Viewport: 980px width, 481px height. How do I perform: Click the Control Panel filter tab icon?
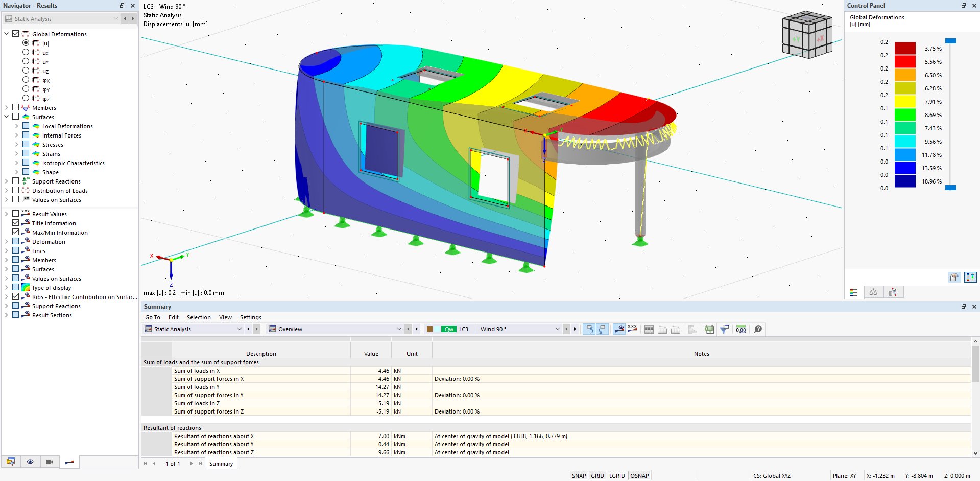click(893, 292)
